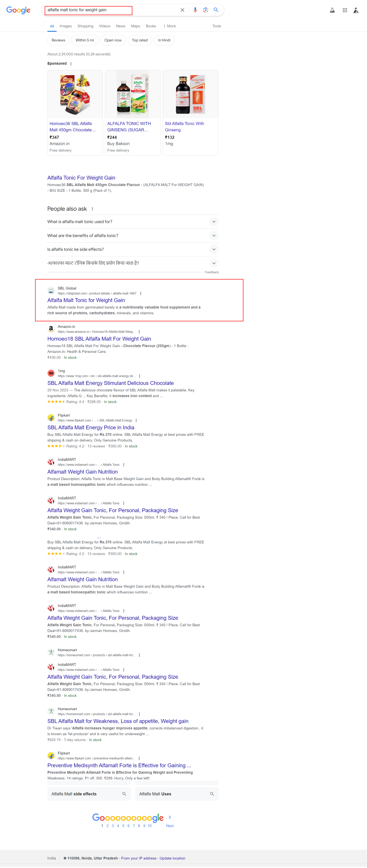The width and height of the screenshot is (367, 868).
Task: Open Google Lens image search icon
Action: click(205, 10)
